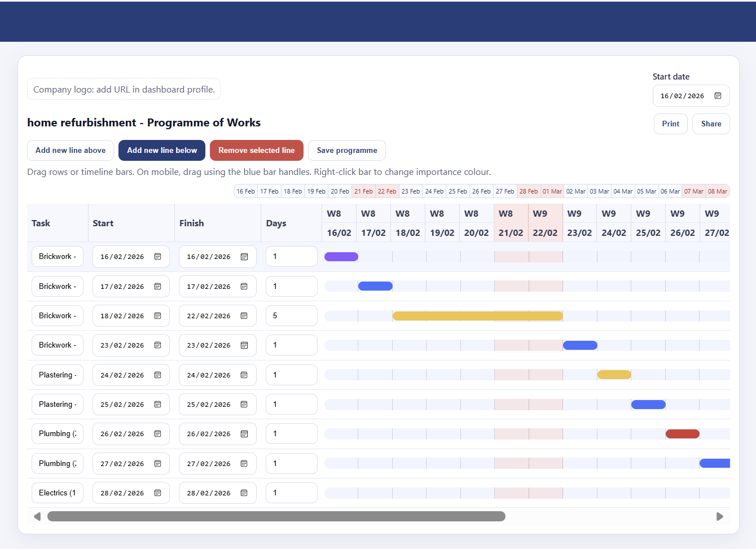Select the purple Brickwork timeline bar
This screenshot has width=756, height=549.
click(341, 257)
